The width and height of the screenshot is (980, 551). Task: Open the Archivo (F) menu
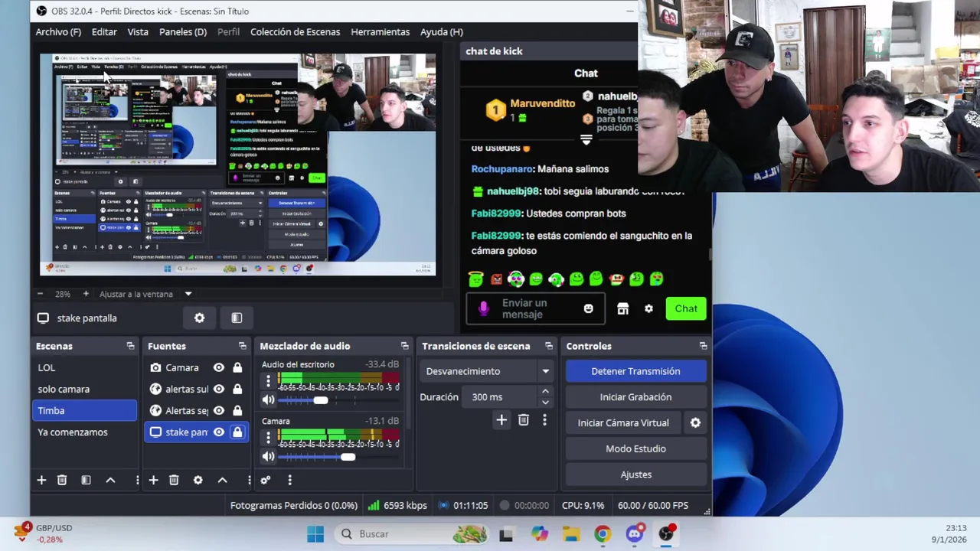(x=58, y=31)
